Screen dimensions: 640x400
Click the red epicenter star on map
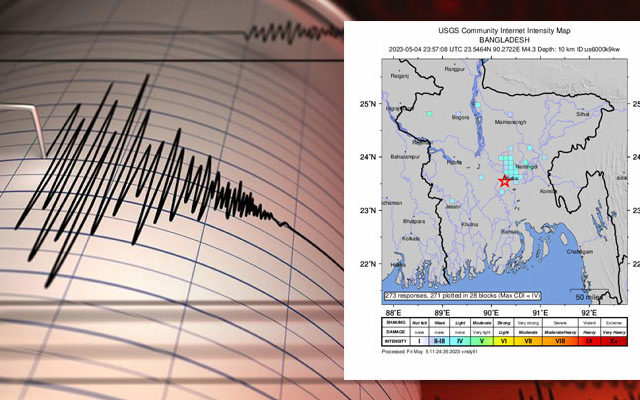click(x=505, y=181)
